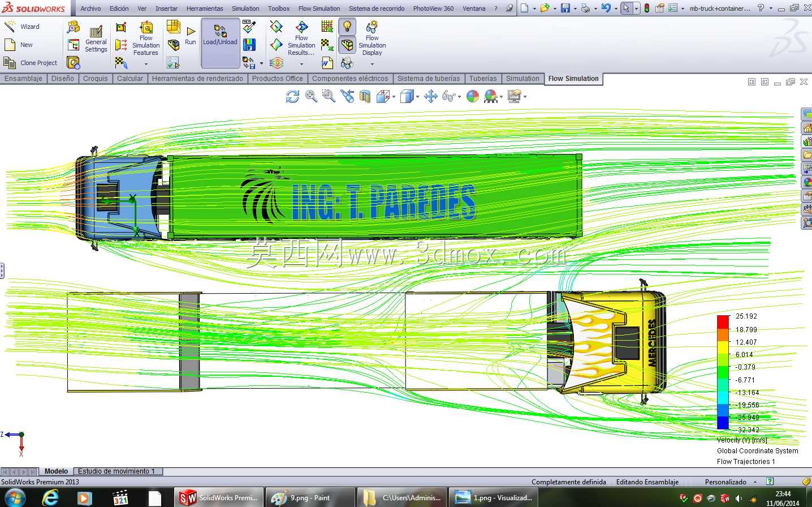
Task: Click the Pan move-arrows view icon
Action: coord(431,97)
